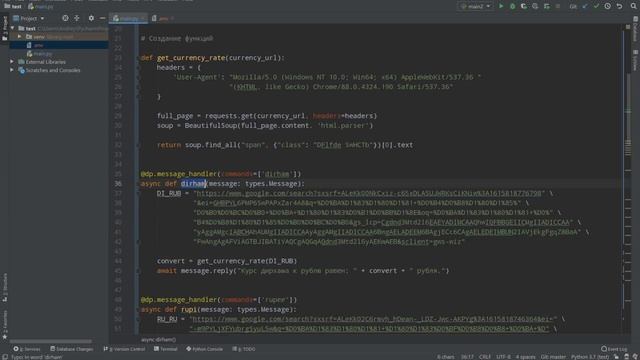
Task: Rollback changes with the undo arrow icon
Action: click(619, 6)
